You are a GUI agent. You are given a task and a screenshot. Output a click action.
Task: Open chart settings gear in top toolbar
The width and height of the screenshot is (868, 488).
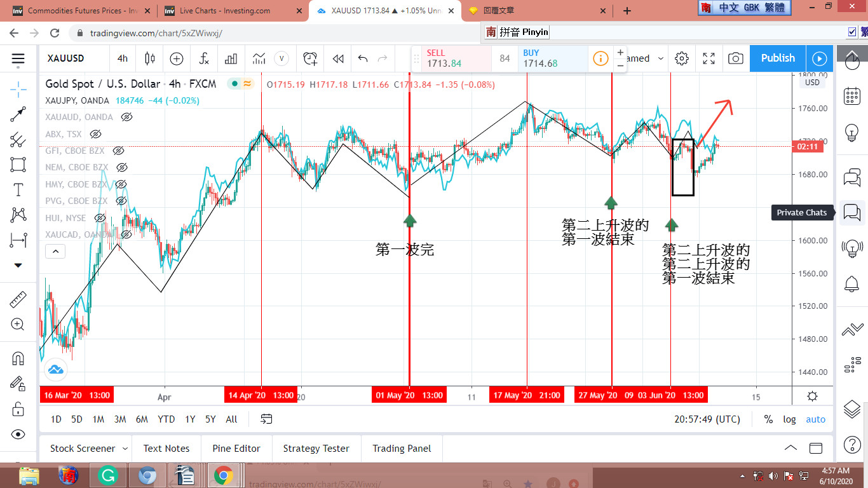(x=682, y=58)
